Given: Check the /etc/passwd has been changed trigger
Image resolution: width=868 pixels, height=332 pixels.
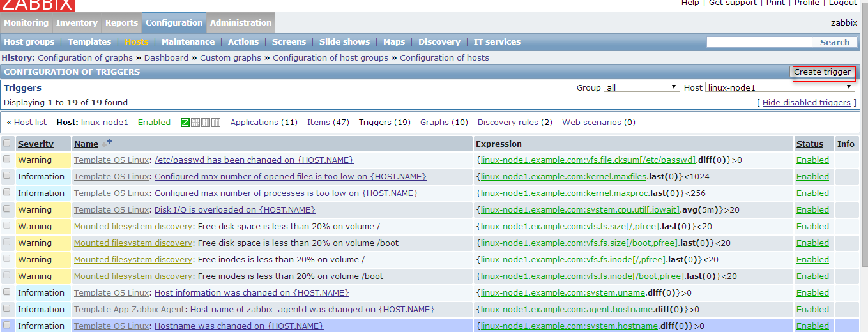Looking at the screenshot, I should click(x=6, y=160).
